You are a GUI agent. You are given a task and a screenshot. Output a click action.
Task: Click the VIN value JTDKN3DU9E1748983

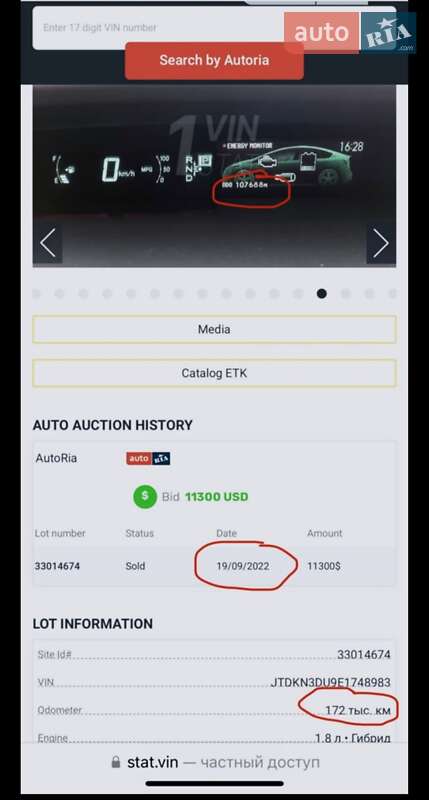331,683
